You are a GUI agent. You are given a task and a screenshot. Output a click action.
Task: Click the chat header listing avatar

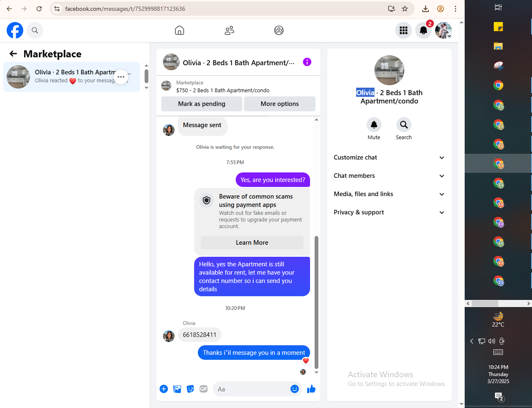click(171, 62)
